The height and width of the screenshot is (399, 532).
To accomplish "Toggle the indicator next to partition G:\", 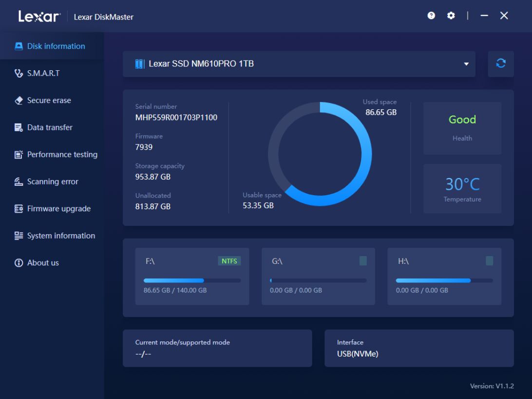I will pyautogui.click(x=363, y=261).
